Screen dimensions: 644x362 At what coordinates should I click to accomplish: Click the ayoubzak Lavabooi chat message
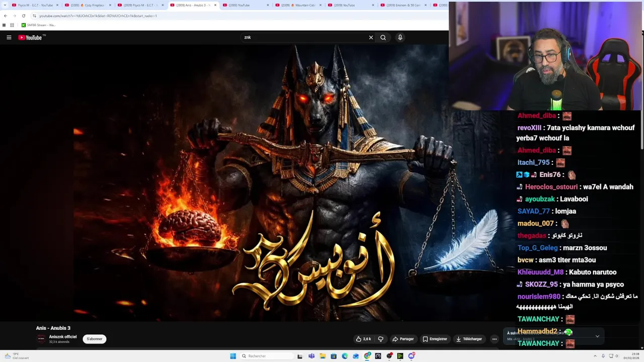point(552,199)
